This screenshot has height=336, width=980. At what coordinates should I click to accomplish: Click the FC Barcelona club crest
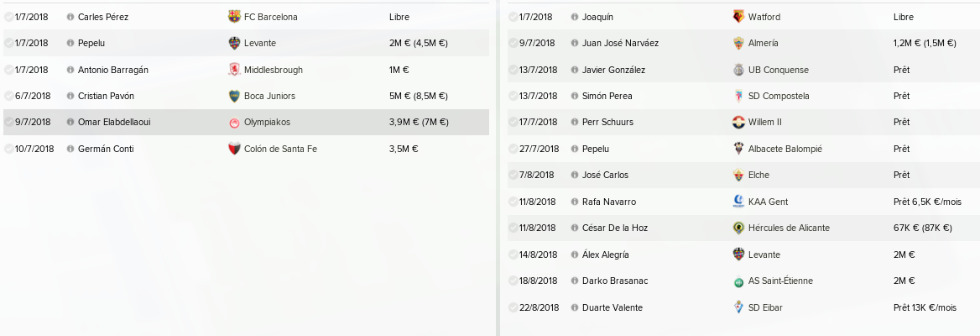pos(234,17)
